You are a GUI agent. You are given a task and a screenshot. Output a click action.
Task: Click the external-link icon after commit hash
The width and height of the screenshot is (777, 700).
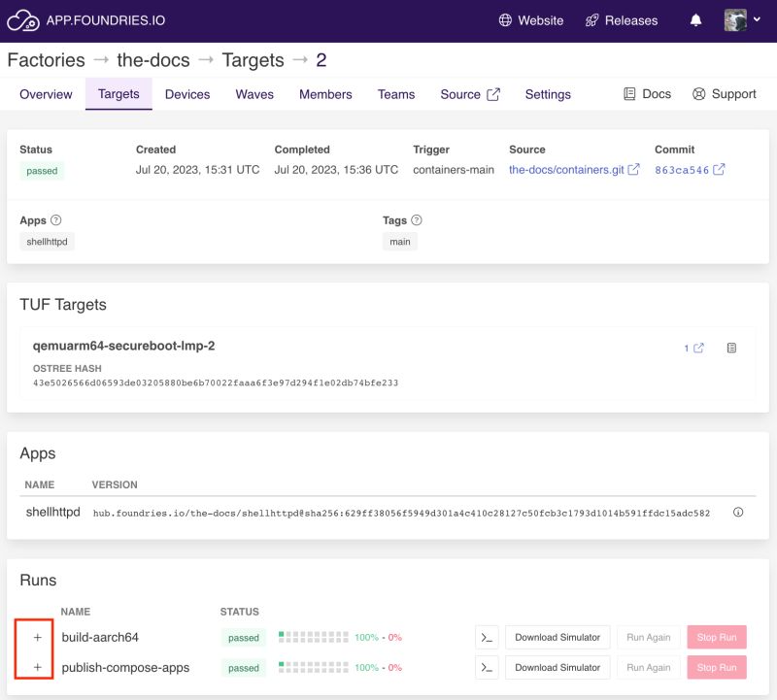pos(719,170)
